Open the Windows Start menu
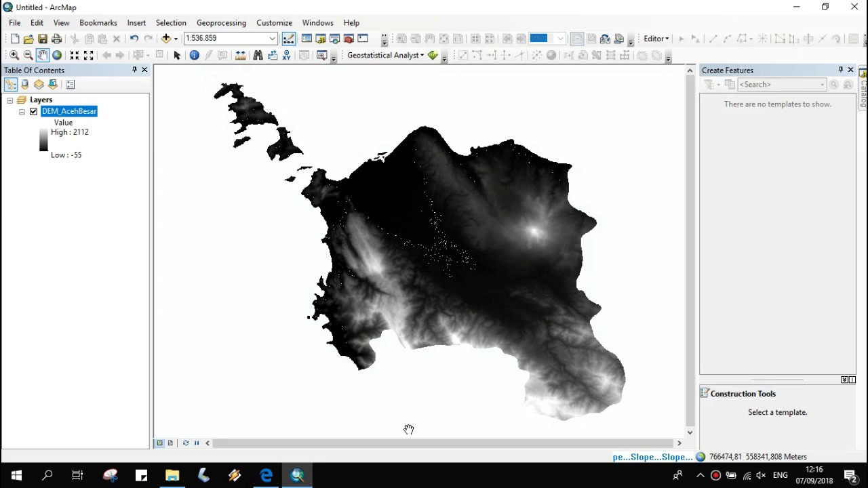868x488 pixels. [16, 476]
